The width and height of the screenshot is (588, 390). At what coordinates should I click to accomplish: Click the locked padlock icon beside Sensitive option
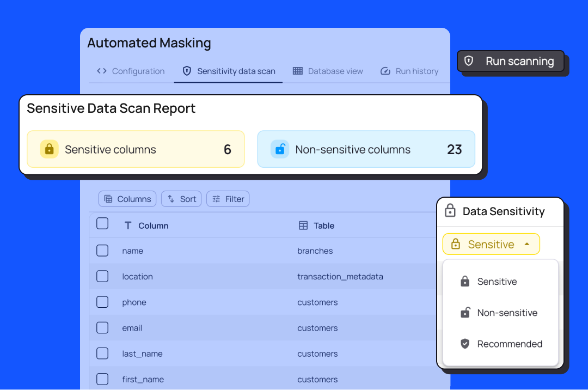[465, 281]
